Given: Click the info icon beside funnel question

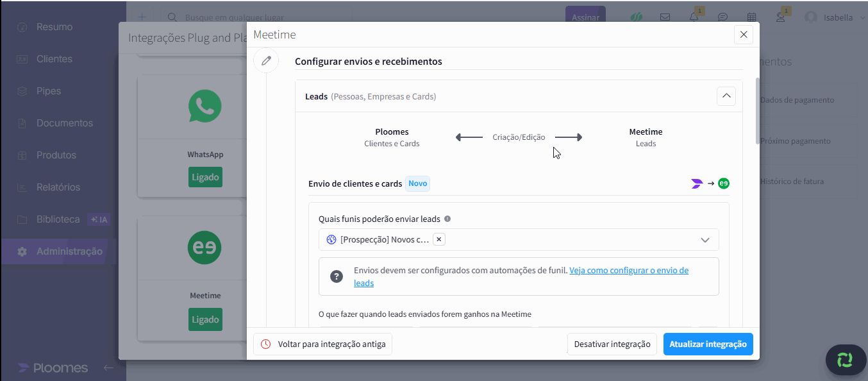Looking at the screenshot, I should 447,219.
